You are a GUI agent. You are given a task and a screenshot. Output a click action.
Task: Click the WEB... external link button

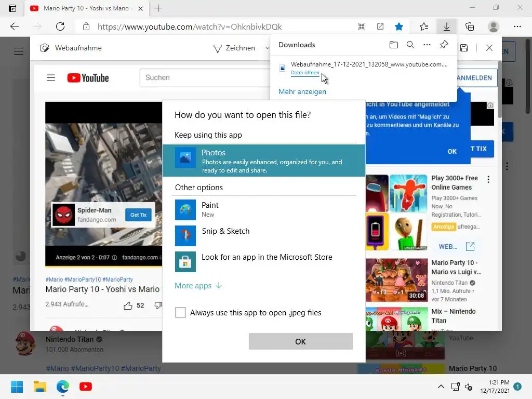[x=456, y=247]
